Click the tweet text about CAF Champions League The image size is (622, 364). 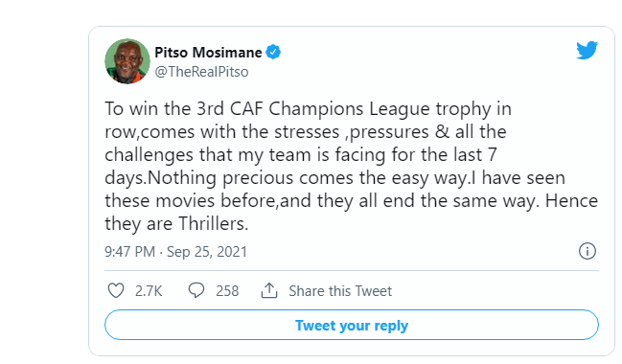(x=352, y=166)
